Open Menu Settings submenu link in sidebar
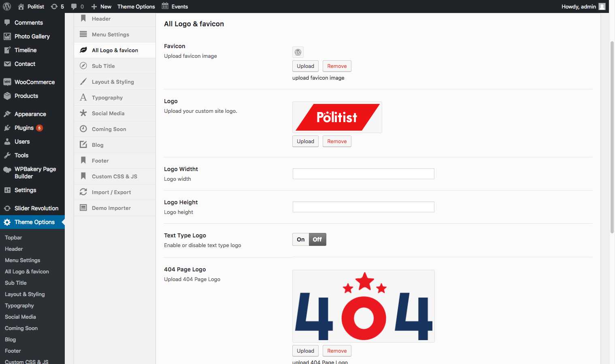This screenshot has height=364, width=615. pos(23,260)
